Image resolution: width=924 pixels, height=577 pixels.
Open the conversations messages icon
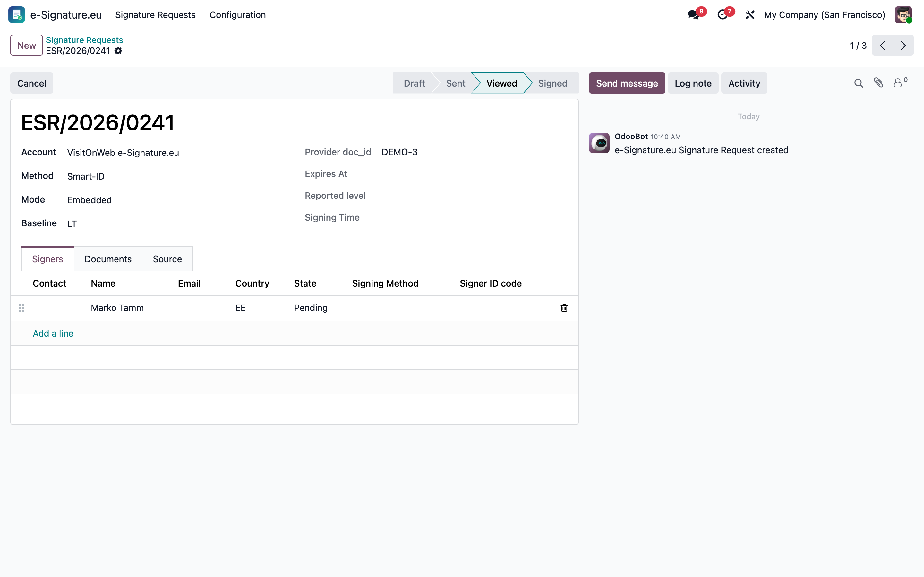pos(693,15)
